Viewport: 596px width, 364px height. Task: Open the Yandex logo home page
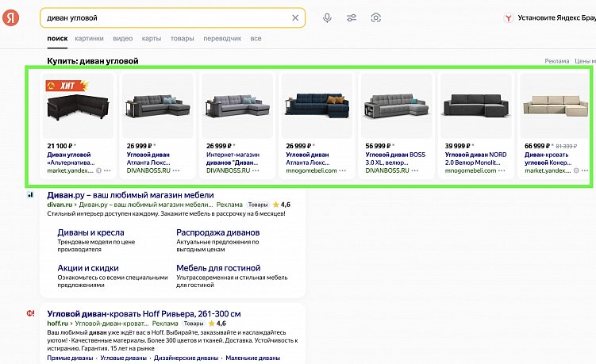10,17
